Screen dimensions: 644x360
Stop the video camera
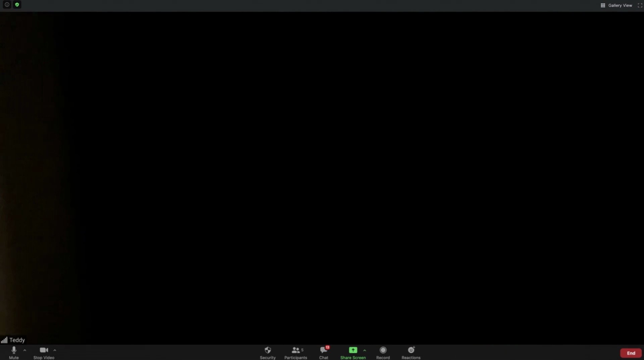[44, 353]
